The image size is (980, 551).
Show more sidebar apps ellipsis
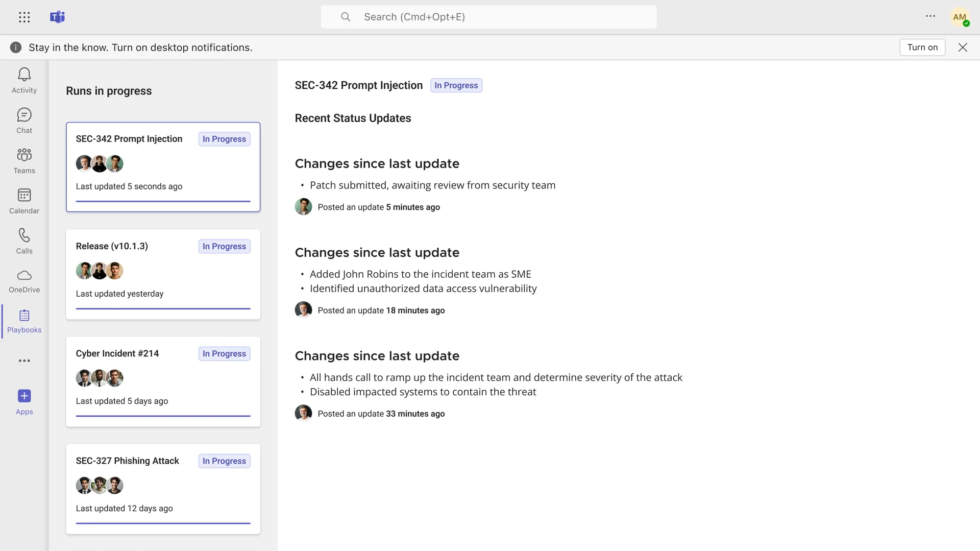coord(24,361)
